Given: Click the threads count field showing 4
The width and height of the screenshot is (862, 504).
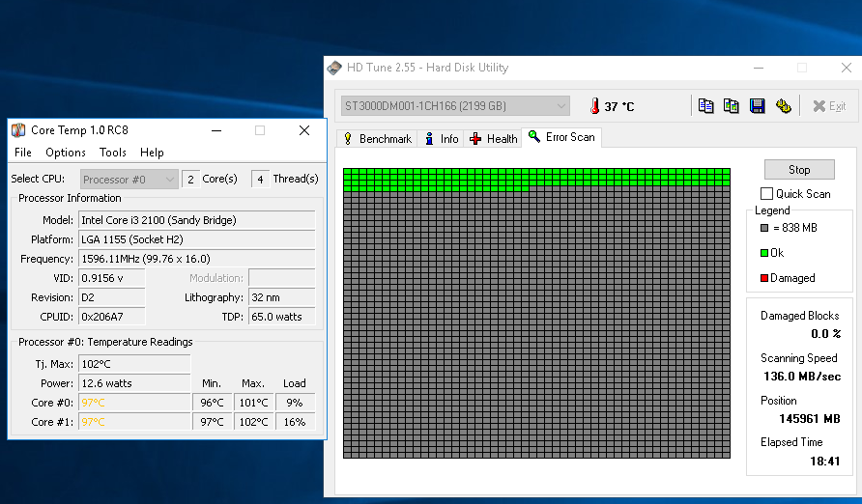Looking at the screenshot, I should point(261,180).
